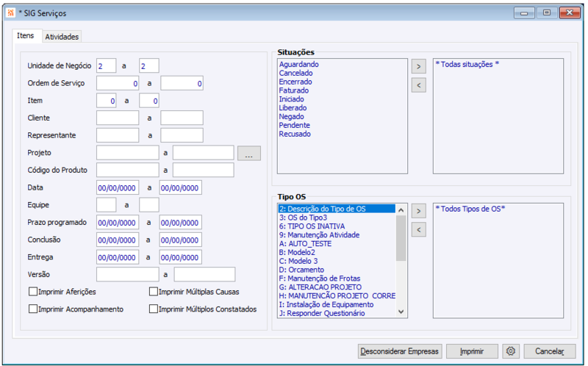The height and width of the screenshot is (366, 588).
Task: Select Pendente in the Situações list
Action: [x=295, y=125]
